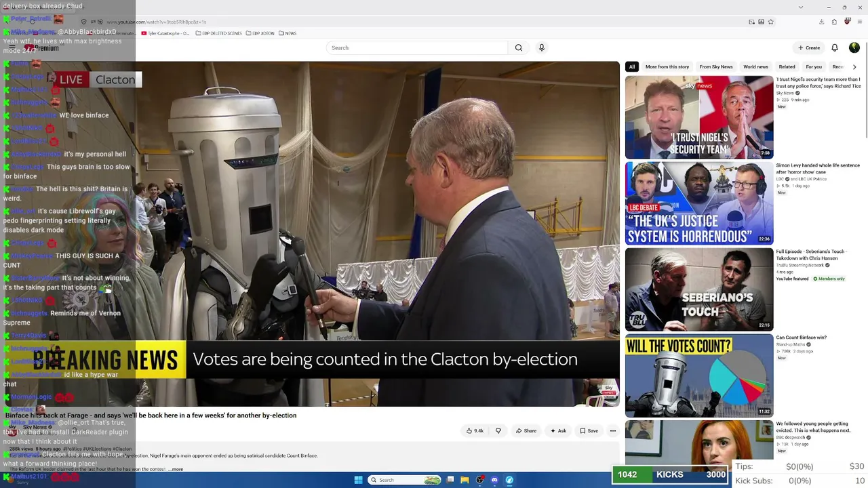
Task: Select From Sky News chip
Action: coord(716,66)
